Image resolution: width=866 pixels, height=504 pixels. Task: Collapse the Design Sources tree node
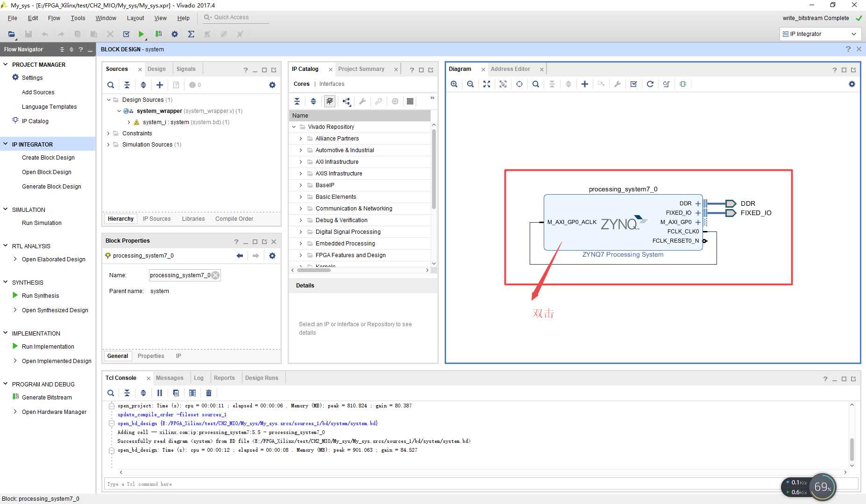[x=109, y=100]
